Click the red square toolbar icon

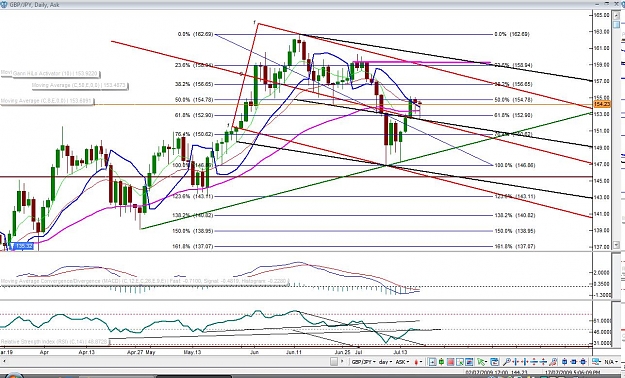click(x=450, y=362)
